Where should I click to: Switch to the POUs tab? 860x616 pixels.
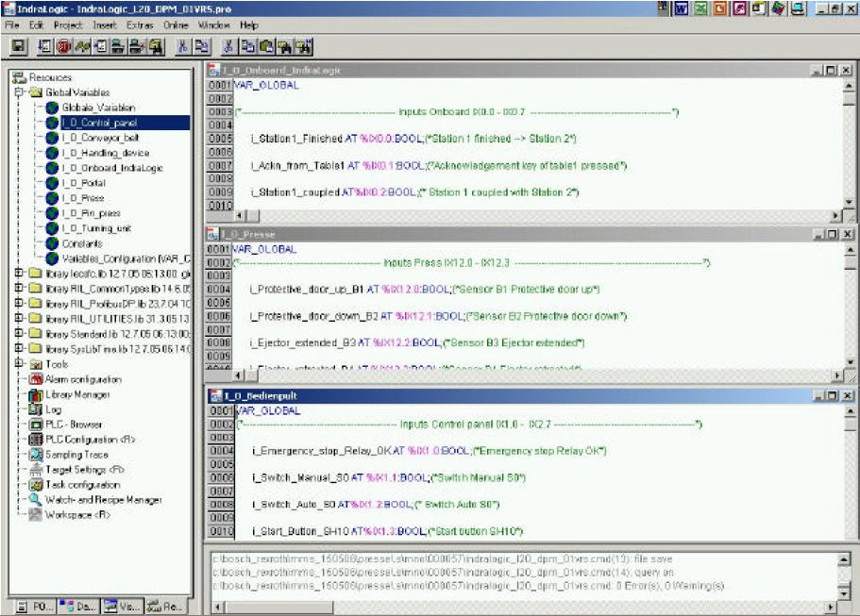pos(35,607)
